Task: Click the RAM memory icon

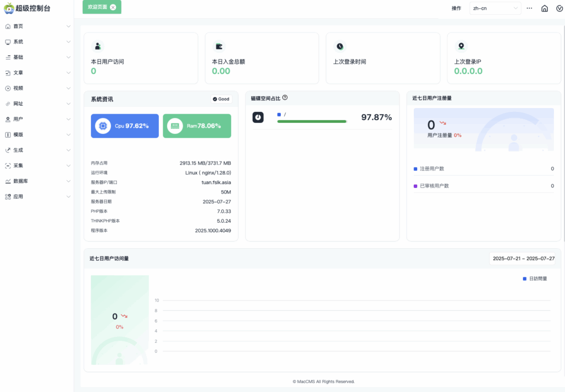Action: point(175,126)
